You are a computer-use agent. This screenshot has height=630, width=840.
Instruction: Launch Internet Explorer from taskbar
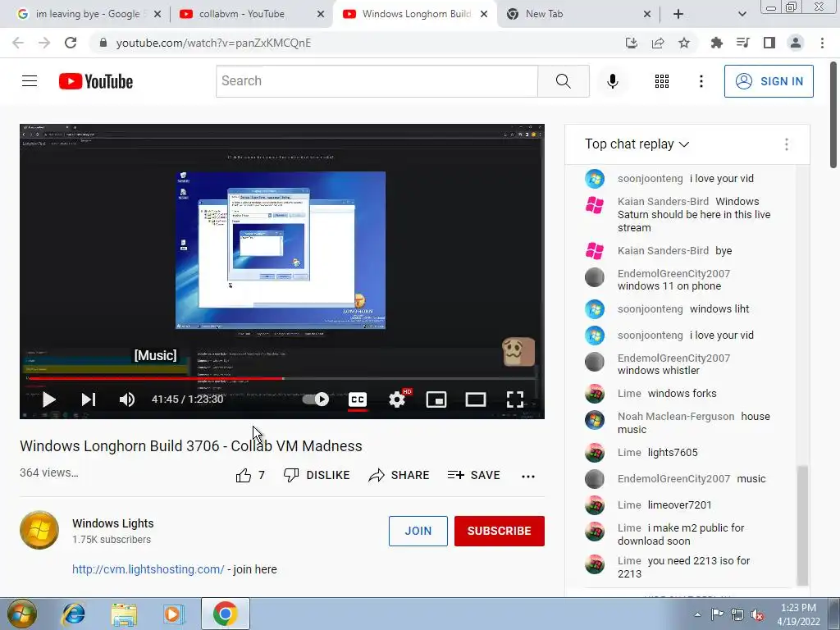pyautogui.click(x=73, y=614)
